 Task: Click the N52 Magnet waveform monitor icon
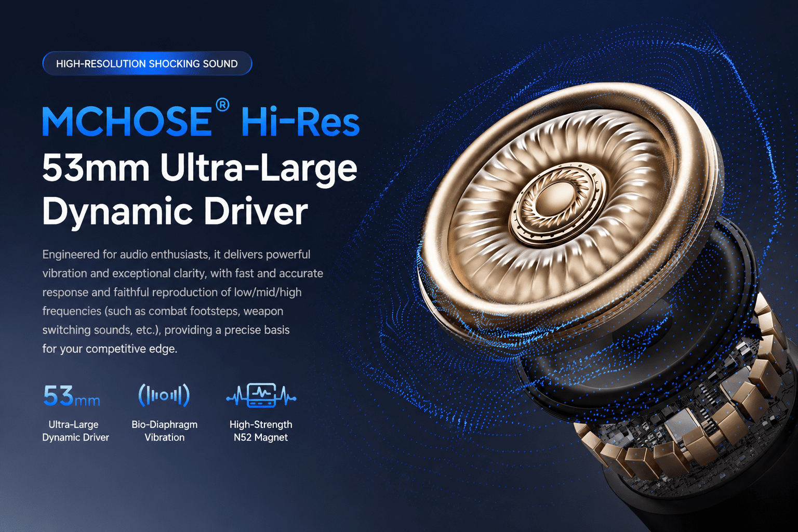pyautogui.click(x=261, y=396)
